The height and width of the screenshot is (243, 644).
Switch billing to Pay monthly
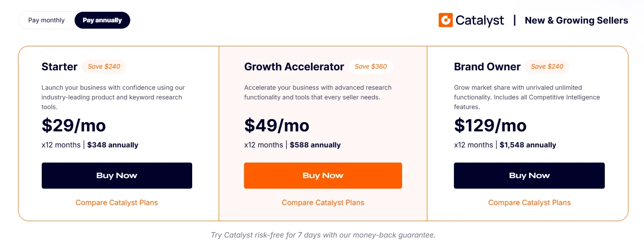[46, 20]
